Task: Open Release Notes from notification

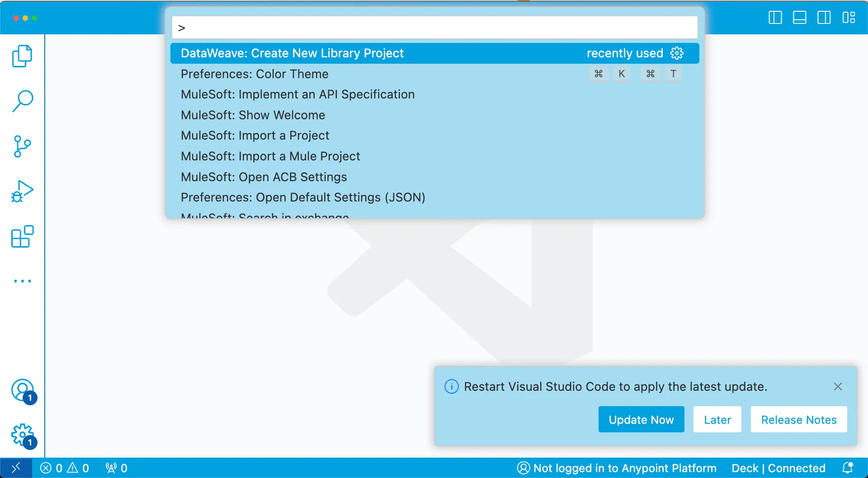Action: tap(799, 420)
